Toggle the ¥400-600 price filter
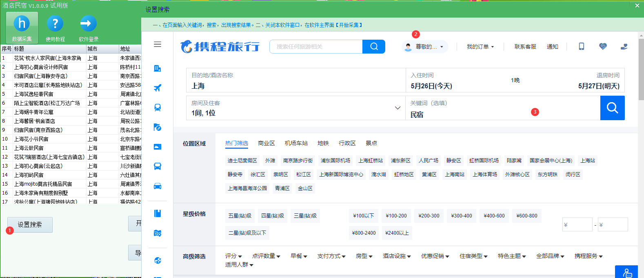The height and width of the screenshot is (278, 644). click(x=494, y=215)
